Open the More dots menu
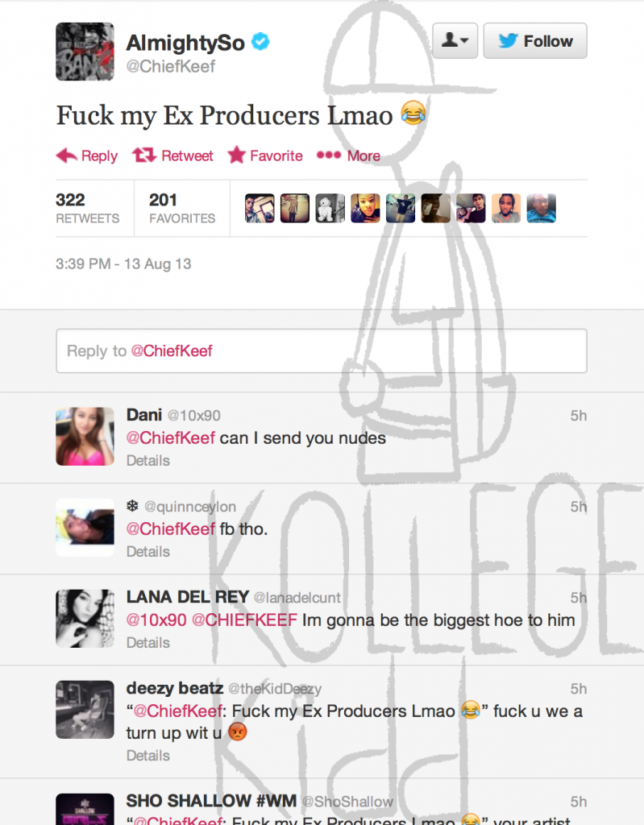The width and height of the screenshot is (644, 825). coord(329,155)
